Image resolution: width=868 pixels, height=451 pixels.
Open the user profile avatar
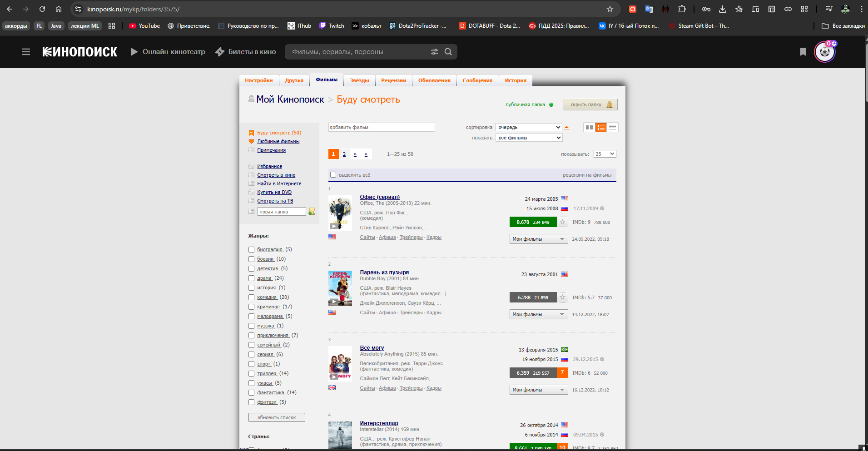[x=825, y=52]
